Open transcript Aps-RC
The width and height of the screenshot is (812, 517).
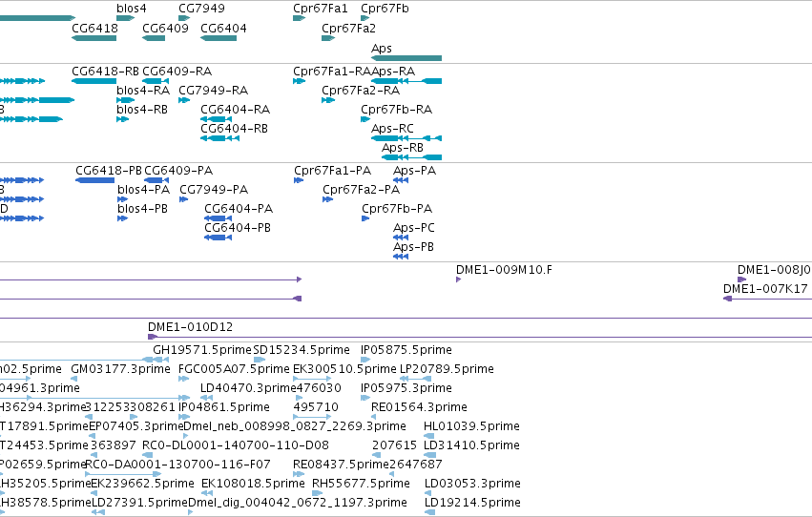[x=392, y=129]
